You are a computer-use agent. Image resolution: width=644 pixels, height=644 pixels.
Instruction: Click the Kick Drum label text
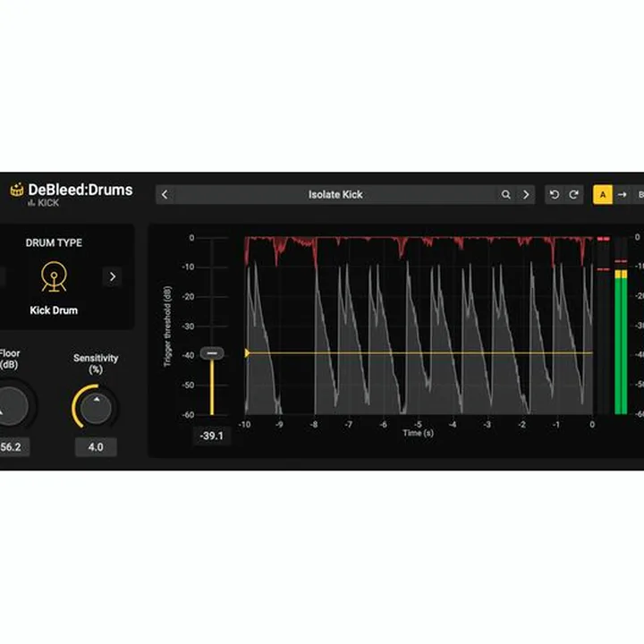(x=54, y=310)
